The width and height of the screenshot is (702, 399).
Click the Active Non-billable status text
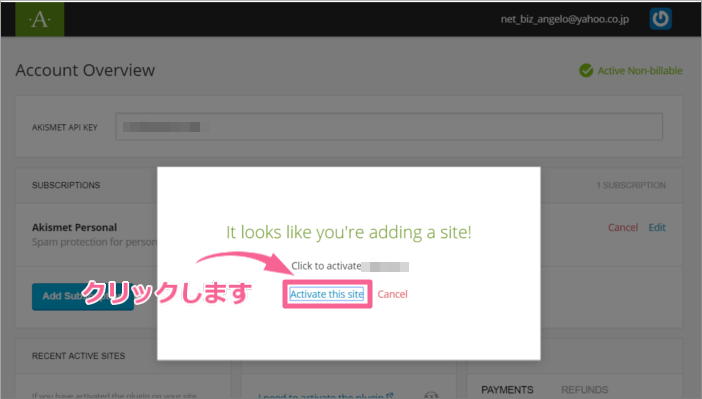tap(640, 71)
